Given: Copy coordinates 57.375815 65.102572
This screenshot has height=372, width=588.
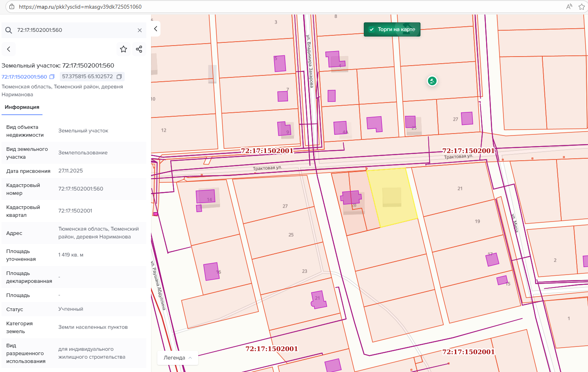Looking at the screenshot, I should [119, 77].
